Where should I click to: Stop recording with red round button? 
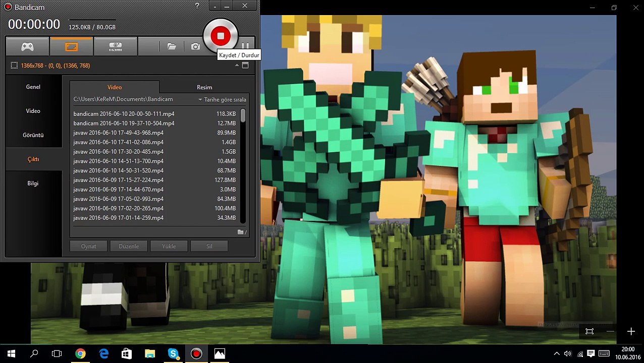click(220, 36)
